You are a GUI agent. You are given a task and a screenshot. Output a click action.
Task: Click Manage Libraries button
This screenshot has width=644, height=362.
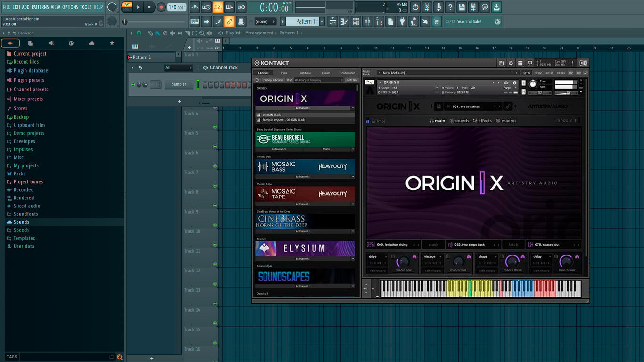273,80
